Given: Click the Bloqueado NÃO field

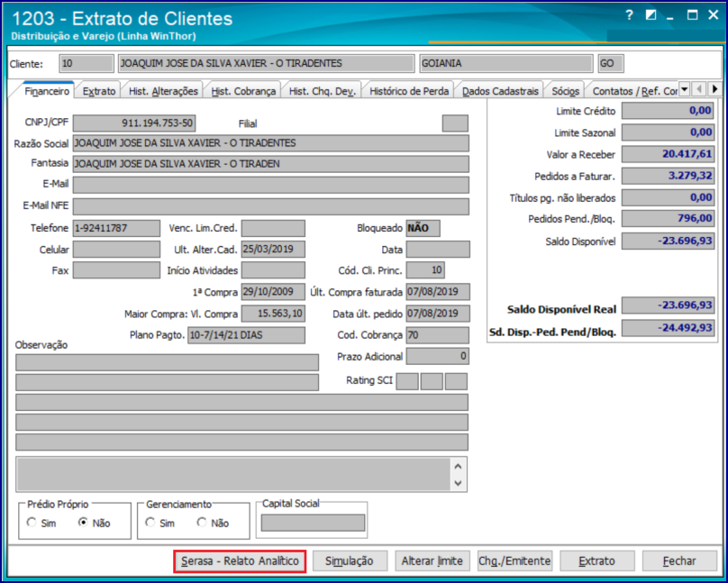Looking at the screenshot, I should point(423,228).
